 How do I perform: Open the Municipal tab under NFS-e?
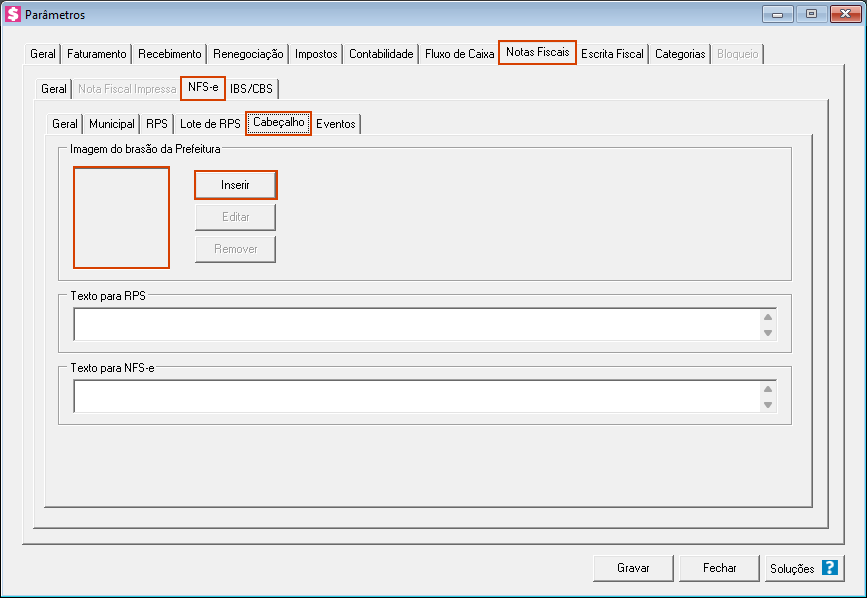coord(112,125)
